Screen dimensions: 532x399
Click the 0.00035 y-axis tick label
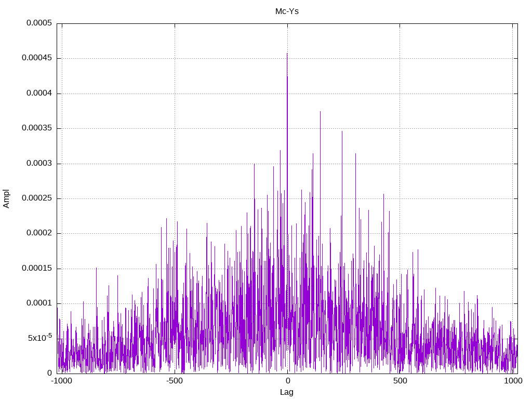37,128
